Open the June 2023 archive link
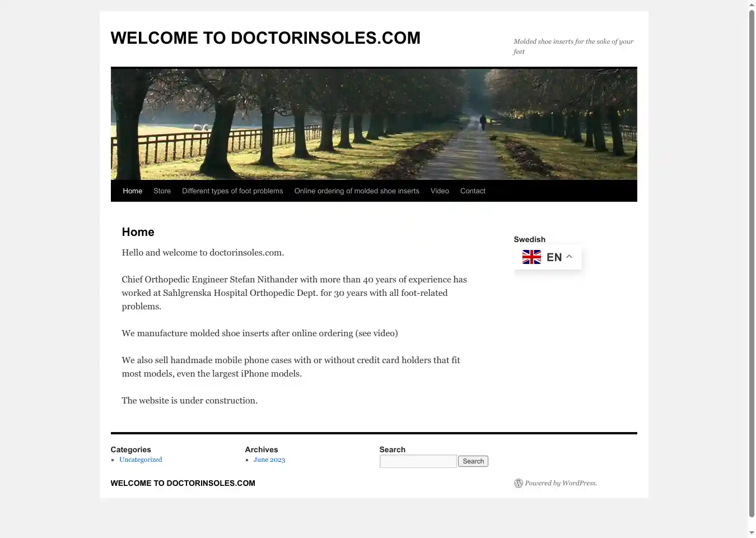 [269, 460]
